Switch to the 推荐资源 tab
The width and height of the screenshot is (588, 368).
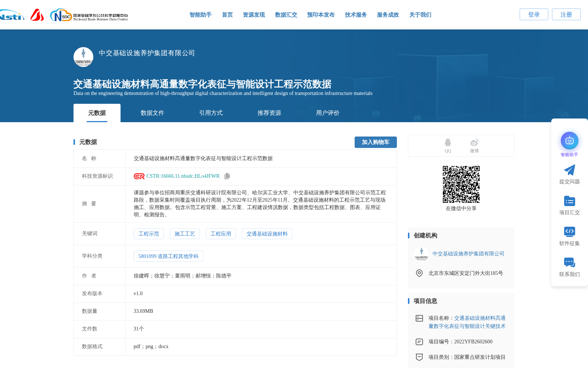click(x=269, y=113)
